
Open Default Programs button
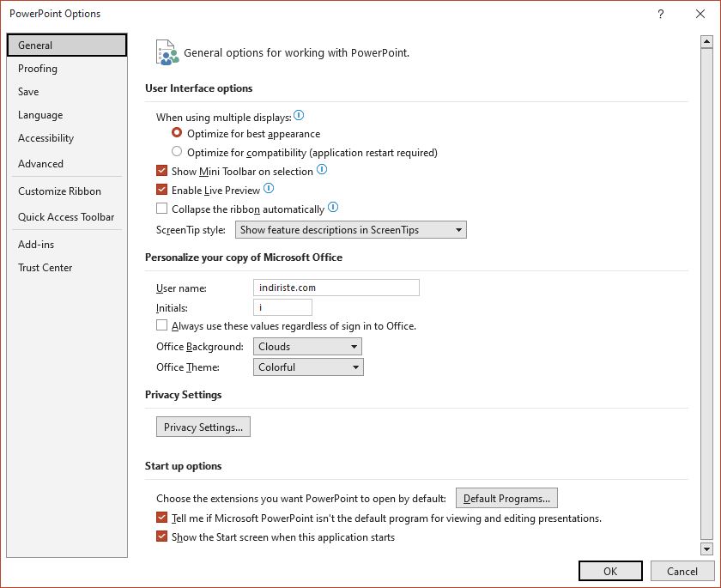tap(506, 499)
